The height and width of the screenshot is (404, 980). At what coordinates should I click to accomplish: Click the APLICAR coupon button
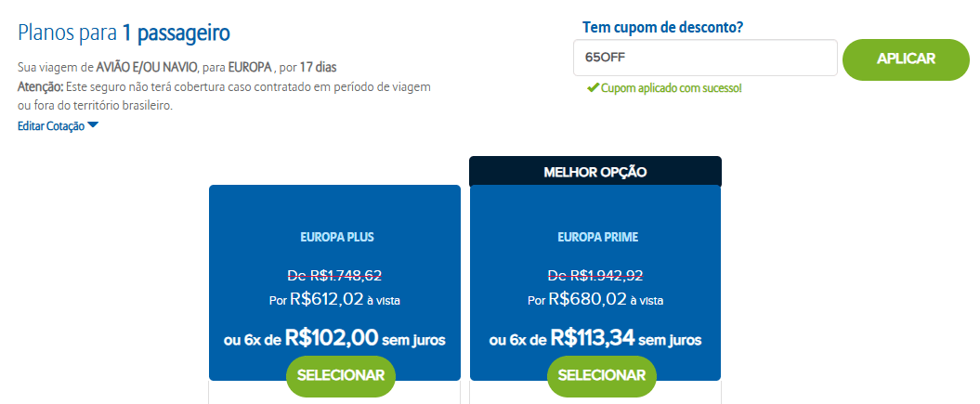coord(906,59)
